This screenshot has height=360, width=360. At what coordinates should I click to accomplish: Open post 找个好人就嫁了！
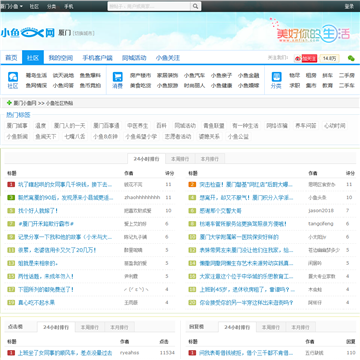click(38, 211)
